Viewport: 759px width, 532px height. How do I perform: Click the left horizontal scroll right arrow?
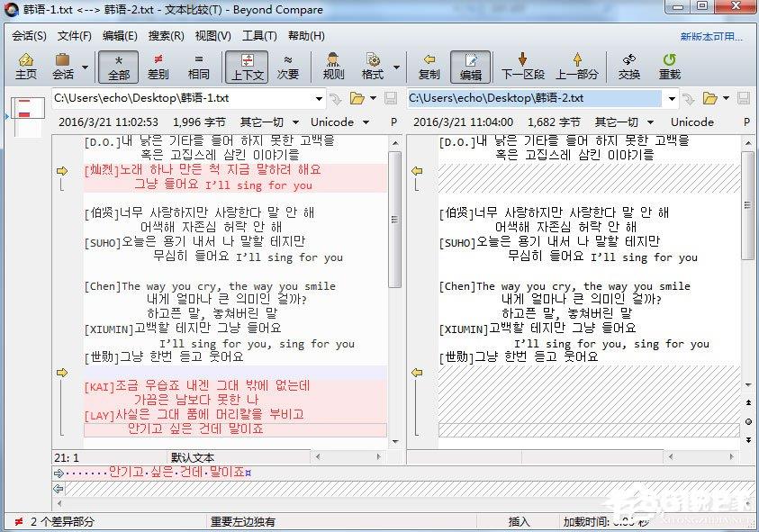point(378,456)
